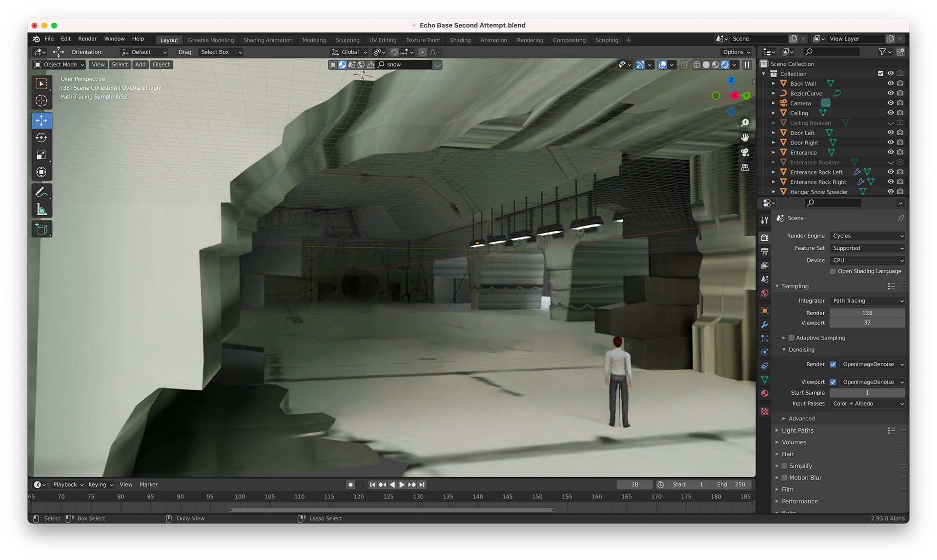The width and height of the screenshot is (937, 560).
Task: Toggle camera view icon in viewport
Action: [745, 152]
